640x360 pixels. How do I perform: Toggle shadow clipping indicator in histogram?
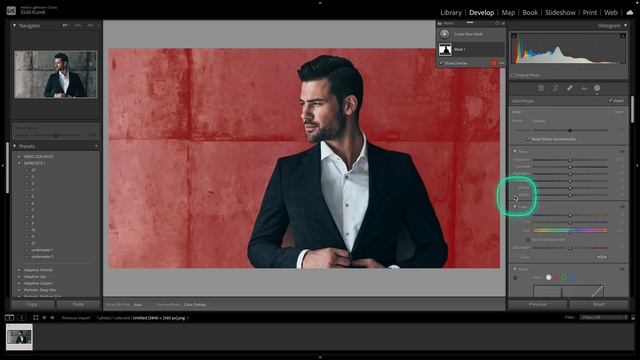coord(514,36)
